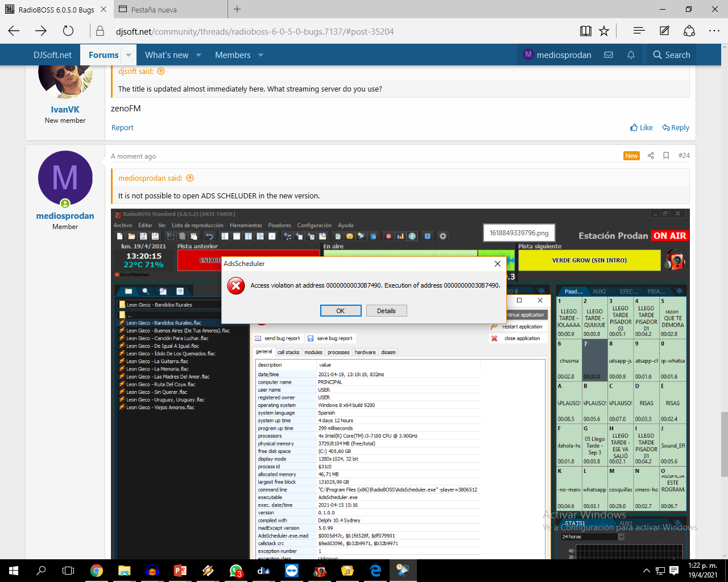Open the forum inbox envelope icon

[609, 55]
